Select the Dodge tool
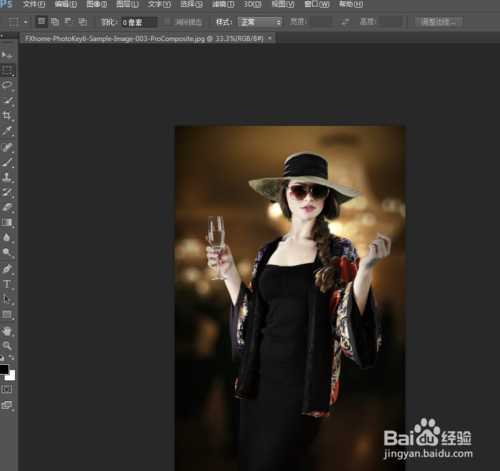The width and height of the screenshot is (500, 471). click(x=7, y=252)
